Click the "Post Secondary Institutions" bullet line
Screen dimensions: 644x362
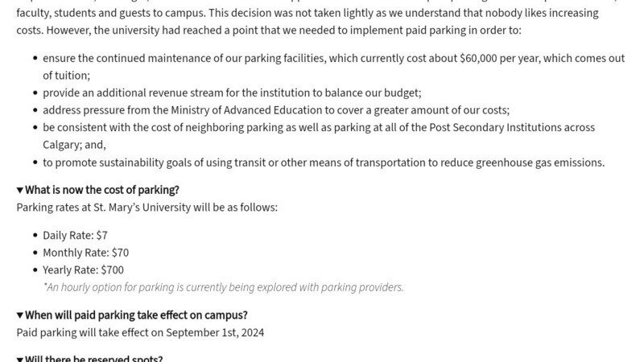[319, 128]
